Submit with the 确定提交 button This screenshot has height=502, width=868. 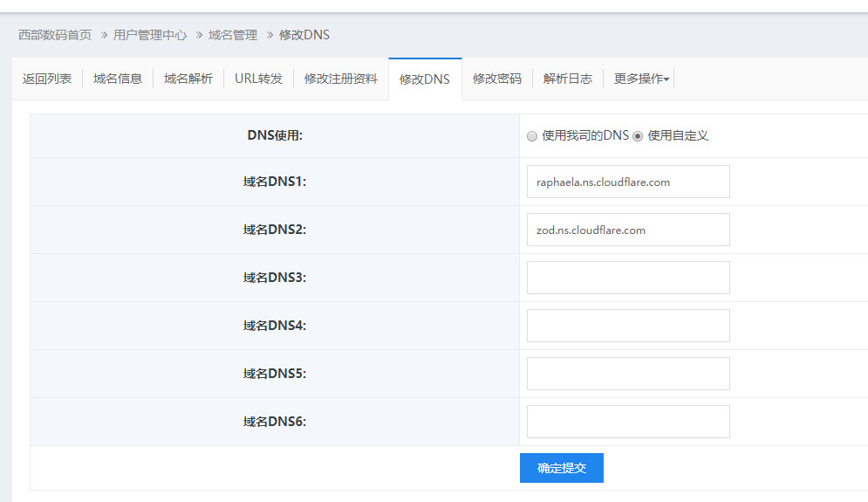(x=561, y=468)
